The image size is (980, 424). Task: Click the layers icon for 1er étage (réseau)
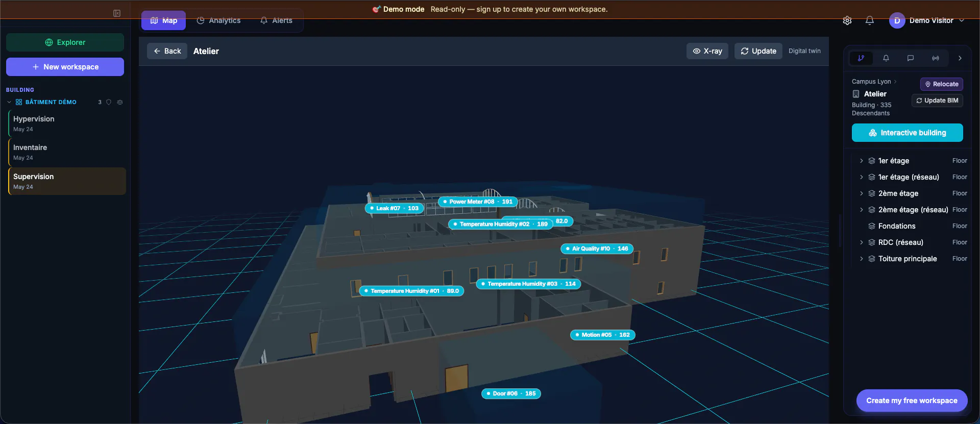coord(872,177)
